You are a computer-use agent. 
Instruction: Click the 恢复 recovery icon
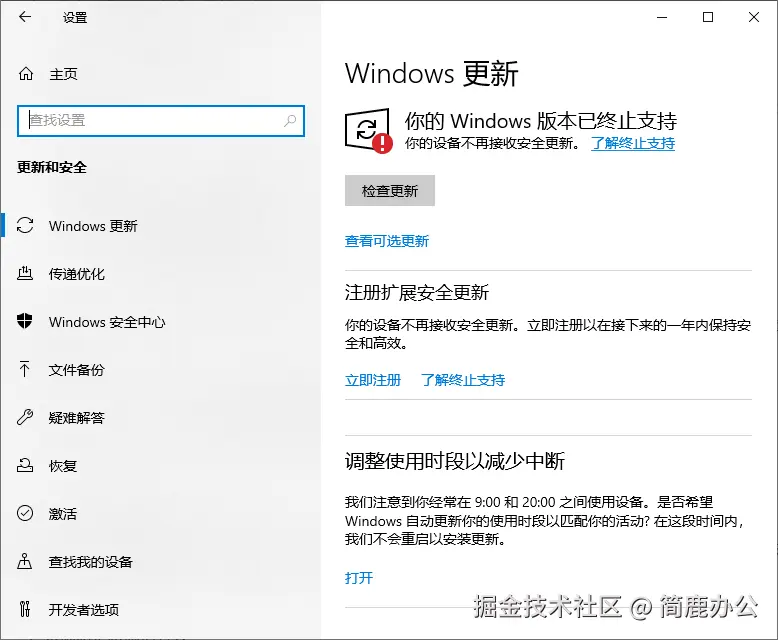tap(25, 465)
